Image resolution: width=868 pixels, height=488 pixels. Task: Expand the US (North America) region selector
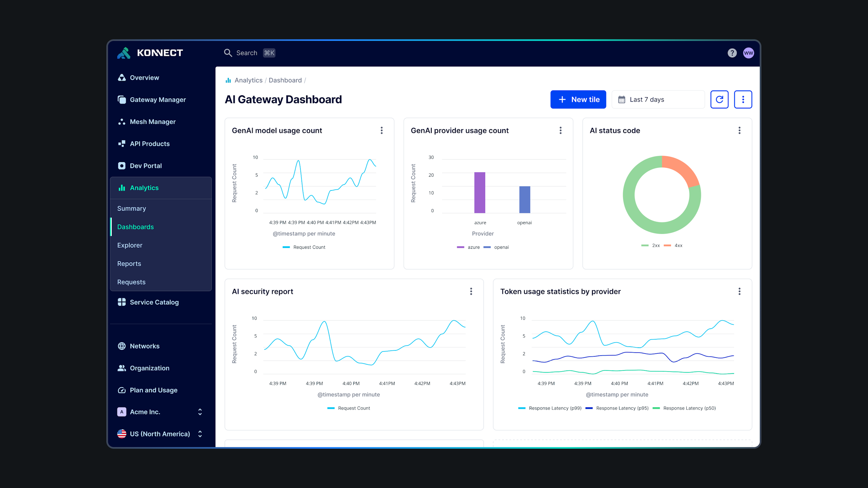[x=160, y=434]
